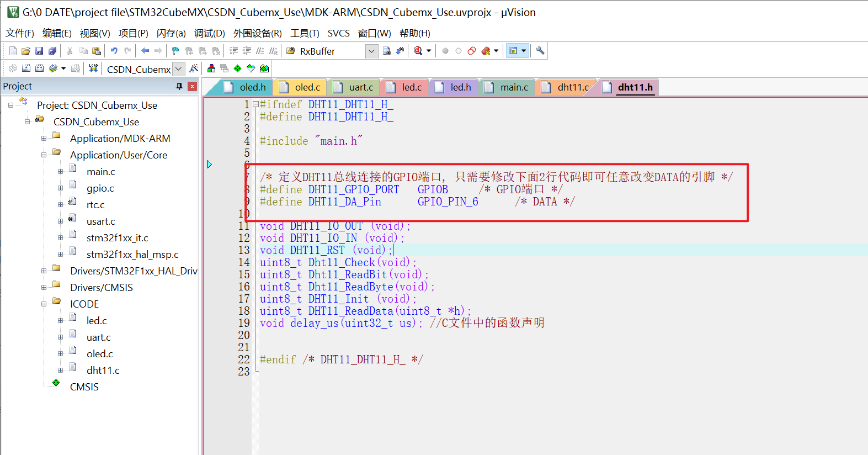Switch to the dht11.c editor tab
Image resolution: width=868 pixels, height=455 pixels.
pos(565,87)
